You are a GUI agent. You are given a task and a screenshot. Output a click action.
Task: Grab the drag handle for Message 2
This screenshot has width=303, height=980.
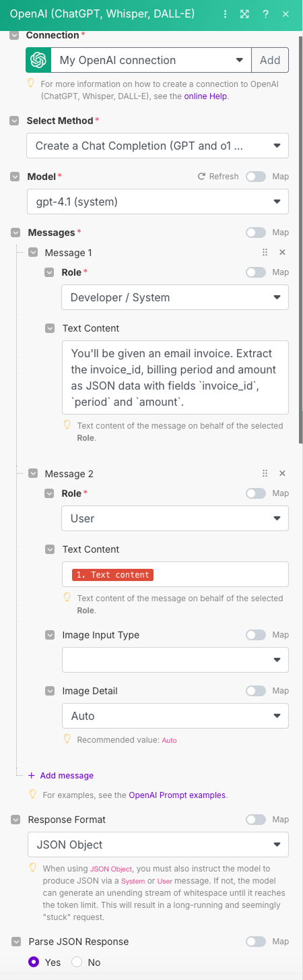coord(265,473)
